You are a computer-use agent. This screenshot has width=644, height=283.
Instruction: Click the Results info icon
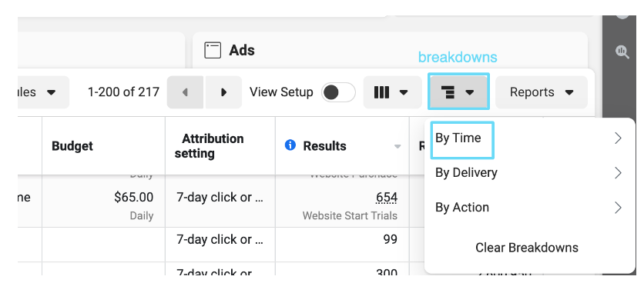pyautogui.click(x=290, y=145)
